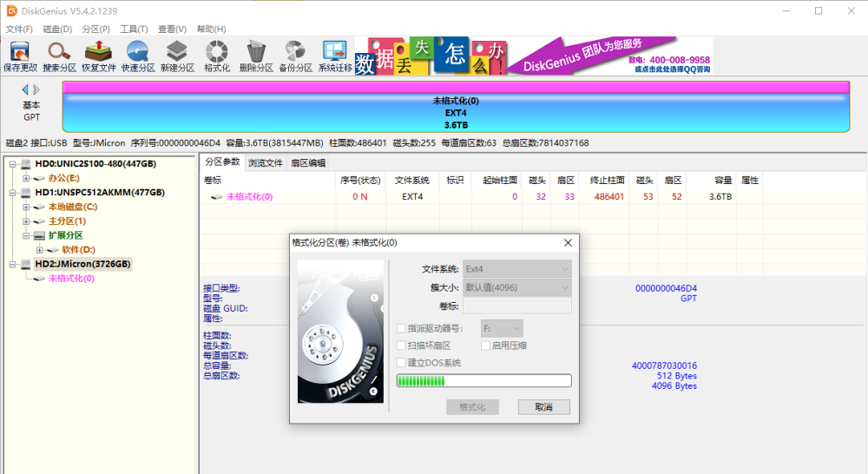Screen dimensions: 868x474
Task: Open the 文件(F) menu
Action: tap(19, 29)
